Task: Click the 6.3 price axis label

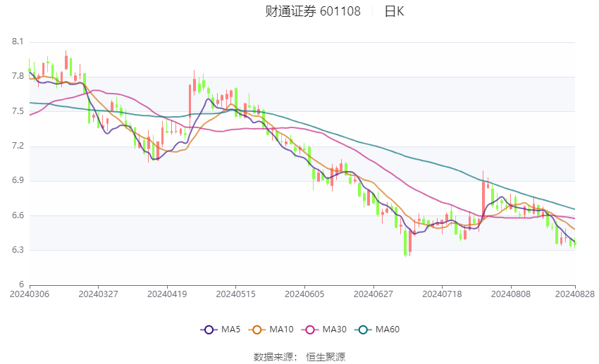Action: [18, 250]
